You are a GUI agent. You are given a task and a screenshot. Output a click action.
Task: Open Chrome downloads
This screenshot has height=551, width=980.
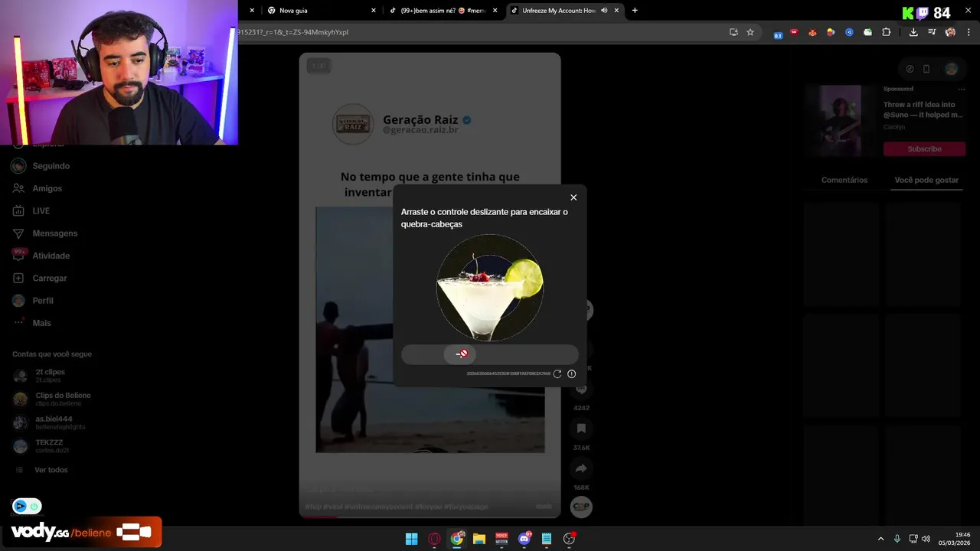[x=913, y=32]
